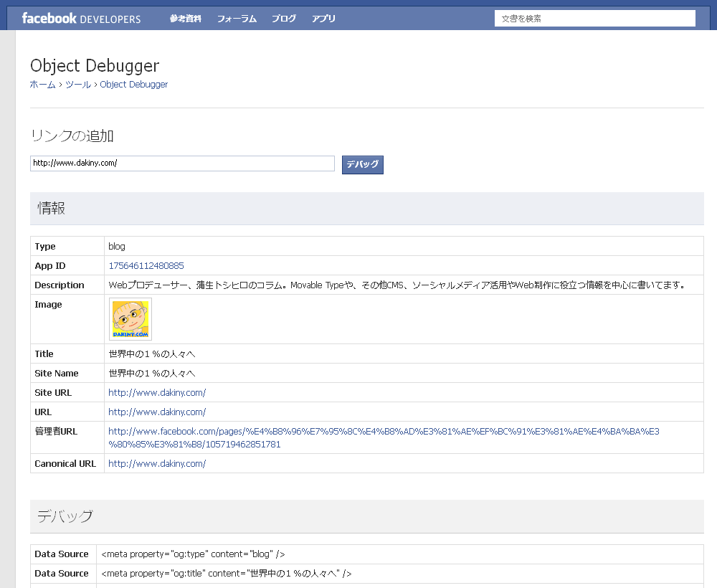Click the デバッグ button

pyautogui.click(x=363, y=165)
